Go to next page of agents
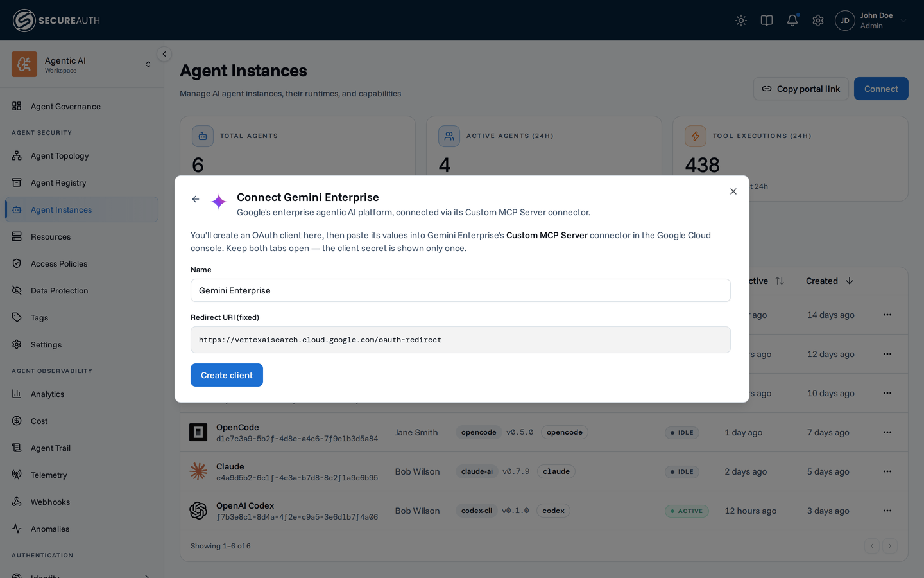This screenshot has height=578, width=924. click(890, 546)
